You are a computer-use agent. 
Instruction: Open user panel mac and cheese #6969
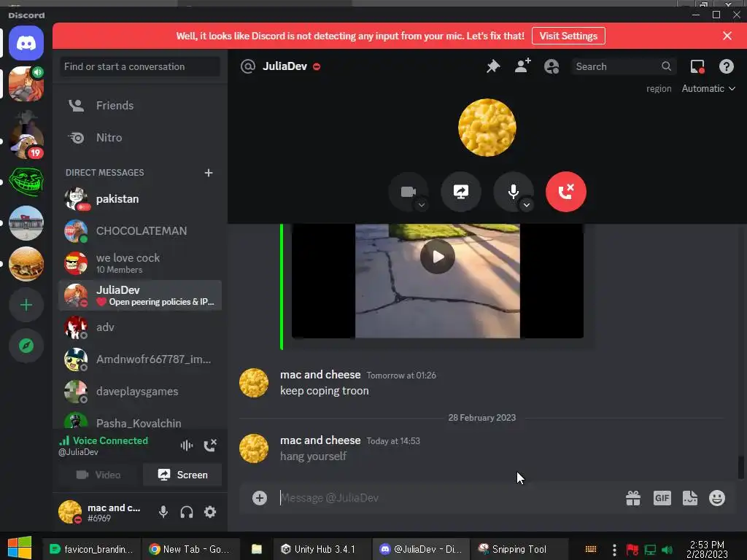tap(102, 512)
